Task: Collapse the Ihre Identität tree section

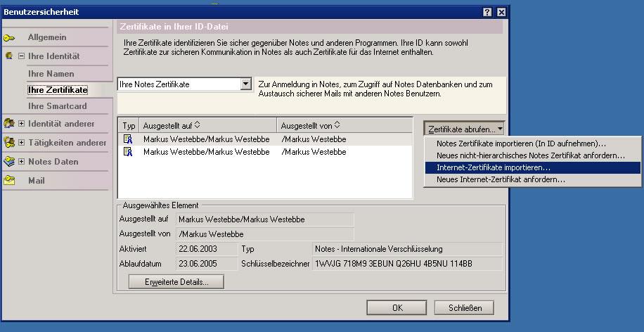Action: click(21, 56)
